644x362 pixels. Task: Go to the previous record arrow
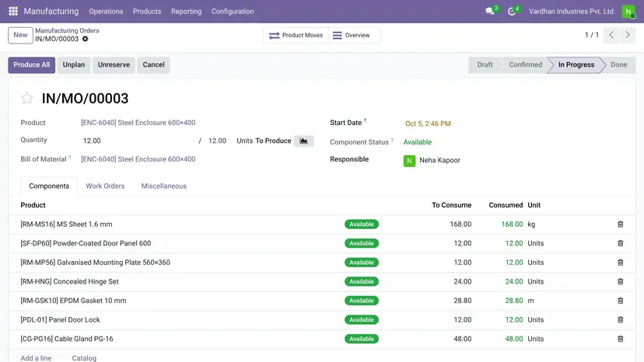611,35
